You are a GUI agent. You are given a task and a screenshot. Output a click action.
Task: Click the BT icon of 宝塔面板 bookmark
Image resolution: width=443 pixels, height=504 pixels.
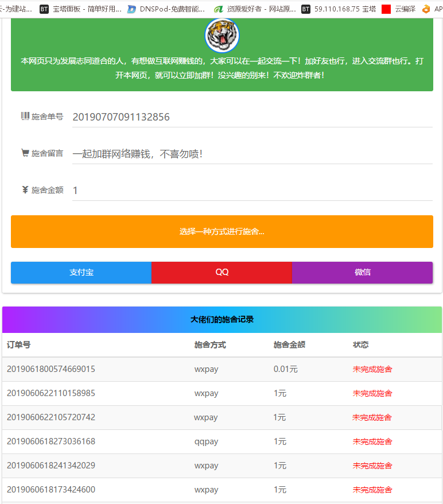(44, 9)
